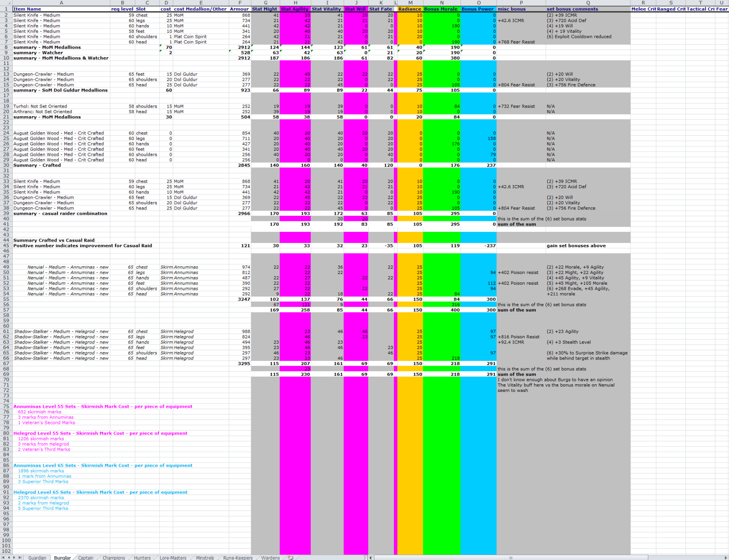Click the 'cost Medallion/Other' header cell
The height and width of the screenshot is (560, 729).
click(x=201, y=9)
